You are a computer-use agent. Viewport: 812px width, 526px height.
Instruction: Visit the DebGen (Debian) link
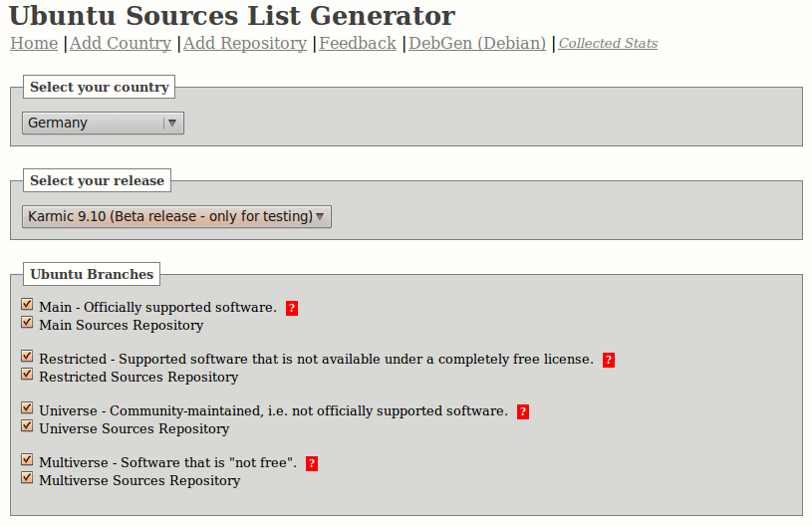tap(477, 43)
